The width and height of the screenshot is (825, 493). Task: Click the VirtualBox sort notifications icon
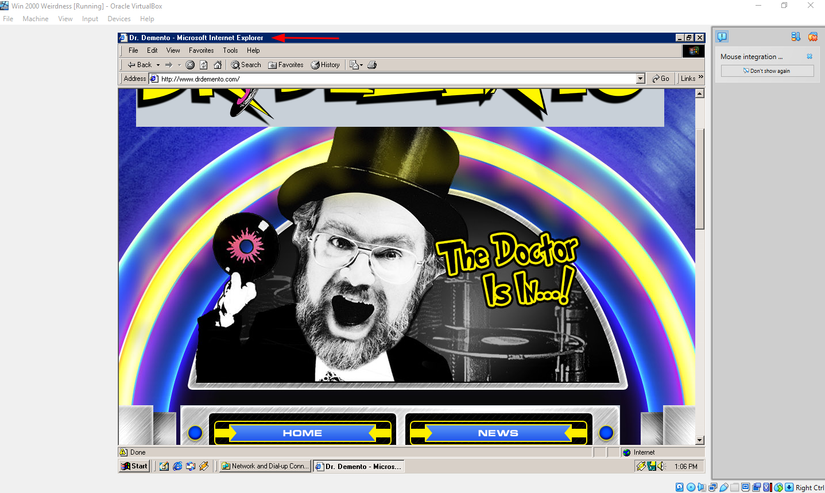(796, 36)
